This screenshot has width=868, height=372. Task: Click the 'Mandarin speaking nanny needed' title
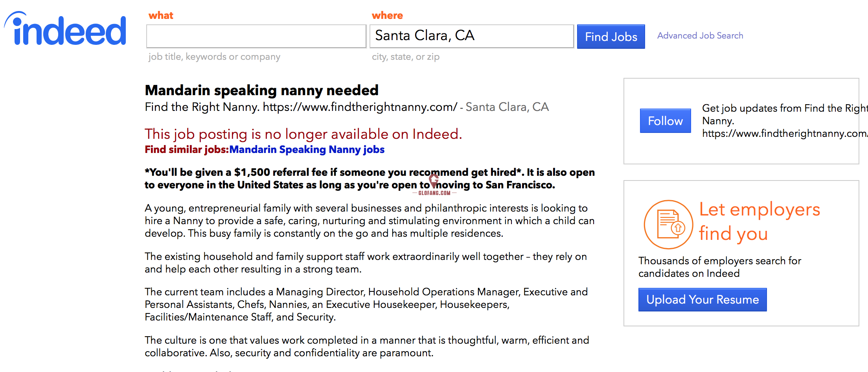pyautogui.click(x=261, y=90)
